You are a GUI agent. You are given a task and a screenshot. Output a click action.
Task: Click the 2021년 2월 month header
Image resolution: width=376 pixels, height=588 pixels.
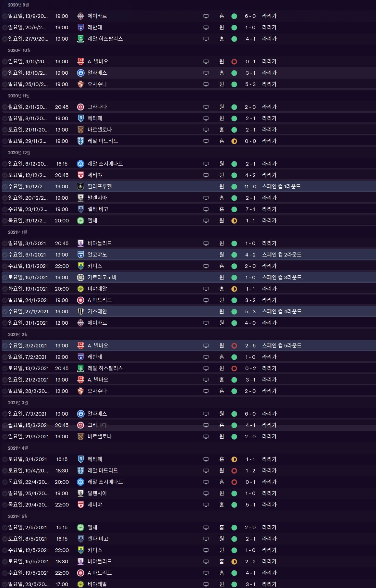tap(18, 334)
